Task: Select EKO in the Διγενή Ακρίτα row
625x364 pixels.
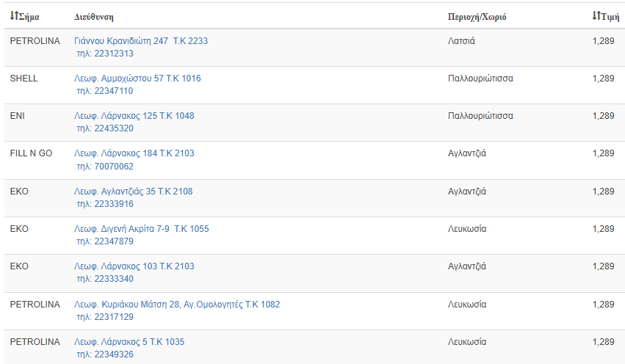Action: pos(19,229)
